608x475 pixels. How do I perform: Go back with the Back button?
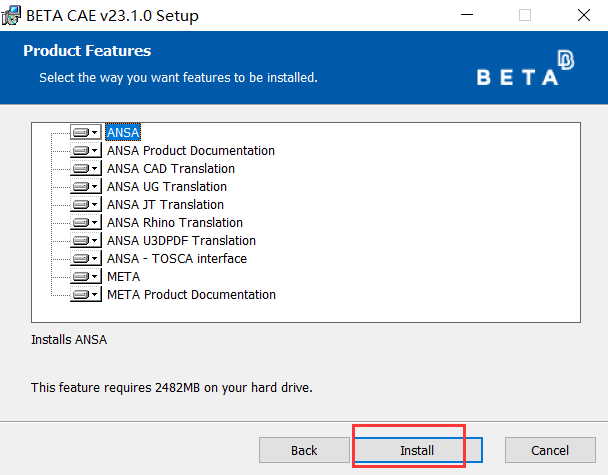(304, 450)
